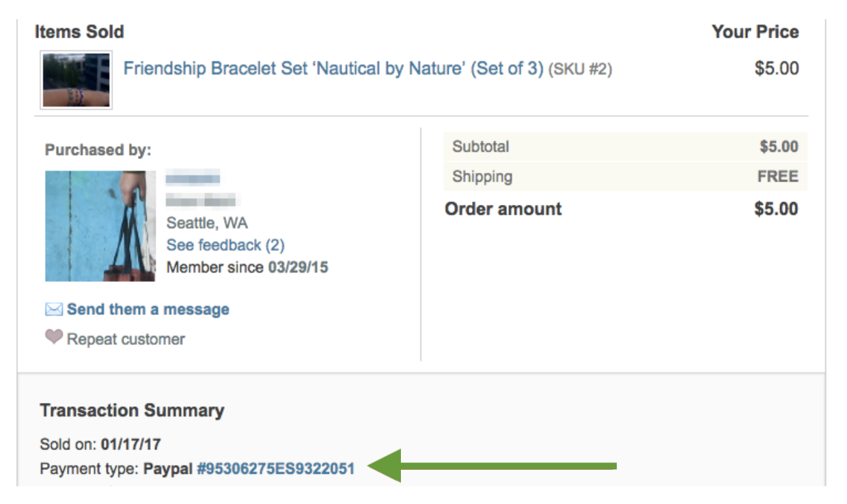Viewport: 847px width, 504px height.
Task: Click the Subtotal row amount $5.00
Action: [779, 147]
